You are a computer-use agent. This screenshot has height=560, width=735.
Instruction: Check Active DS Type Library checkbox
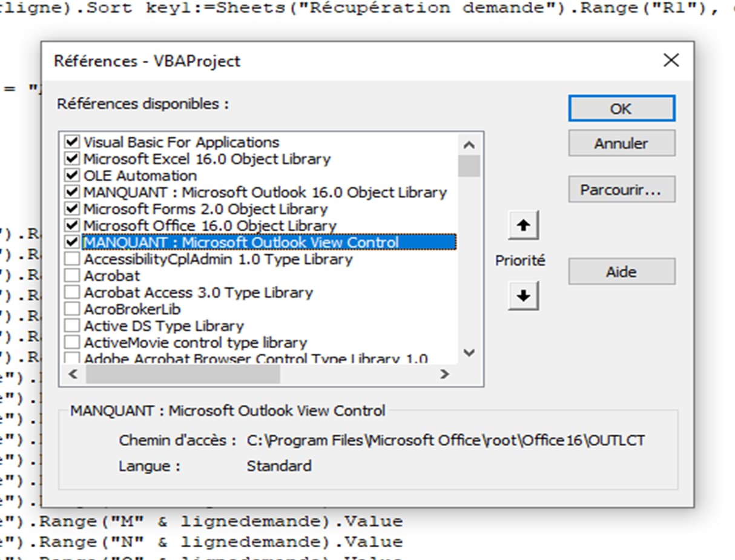72,326
